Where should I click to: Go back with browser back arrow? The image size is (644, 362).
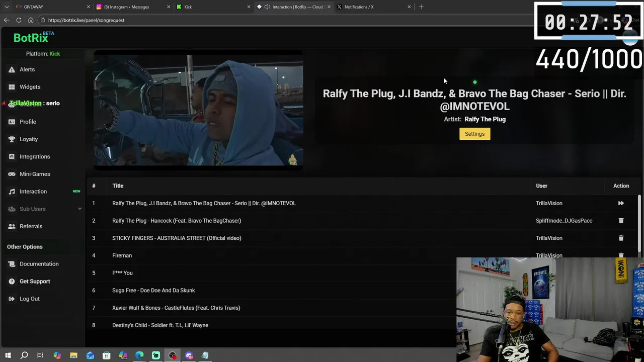click(x=7, y=20)
